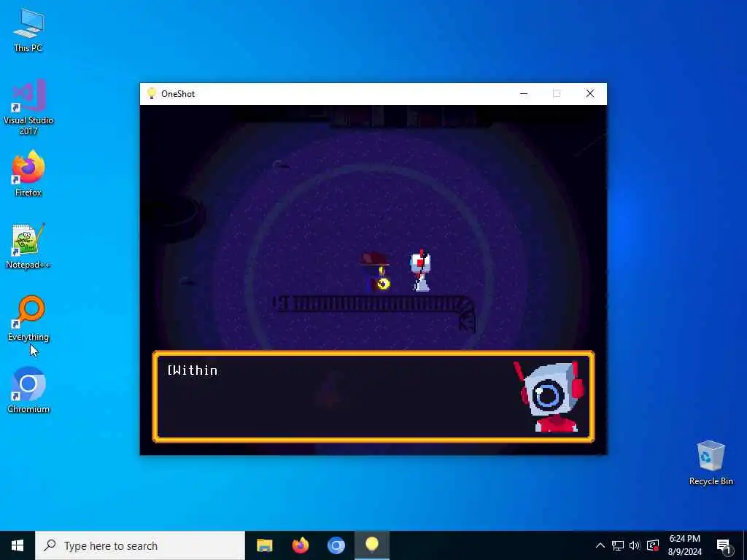Viewport: 747px width, 560px height.
Task: Click the disabled maximize button in OneShot
Action: point(557,94)
